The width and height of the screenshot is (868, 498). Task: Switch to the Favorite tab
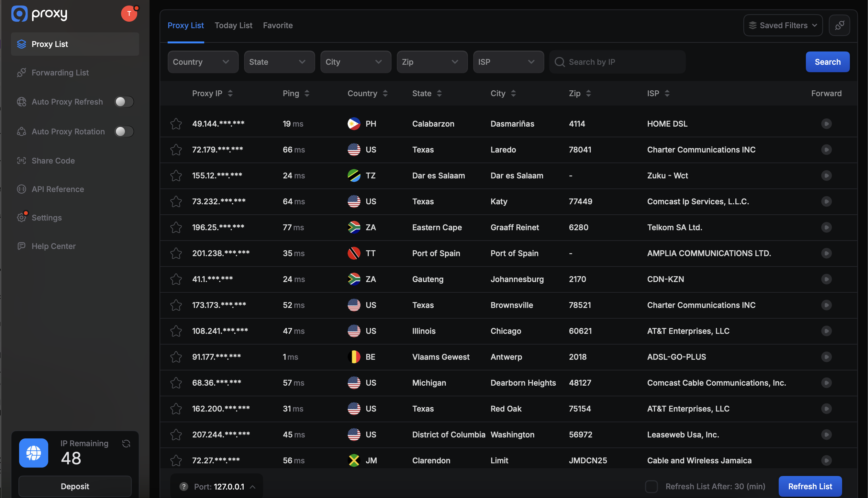click(278, 25)
